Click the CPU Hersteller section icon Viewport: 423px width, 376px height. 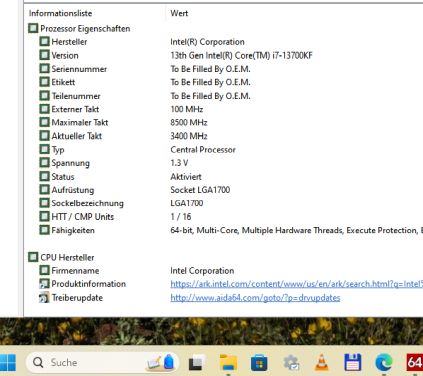(x=33, y=257)
